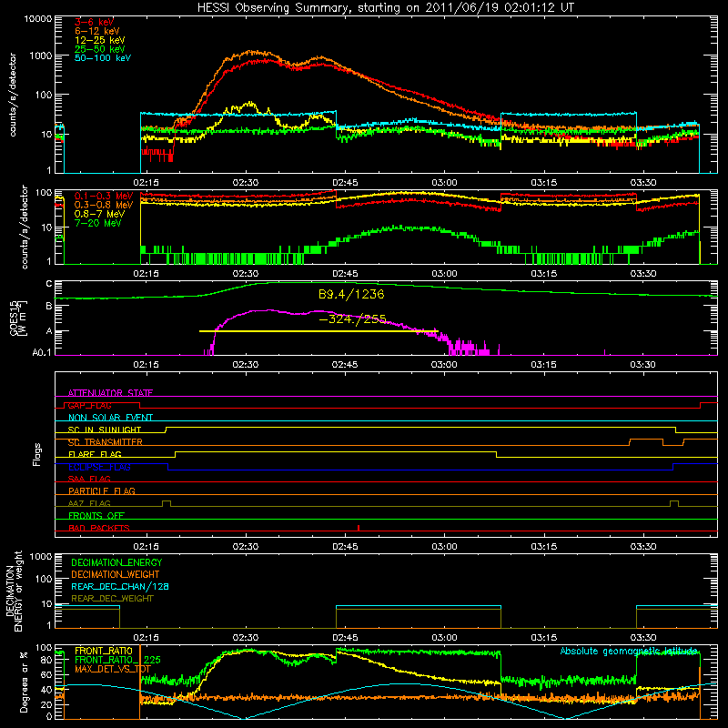The width and height of the screenshot is (728, 728).
Task: Select the GAP_FLAG label
Action: pyautogui.click(x=89, y=405)
